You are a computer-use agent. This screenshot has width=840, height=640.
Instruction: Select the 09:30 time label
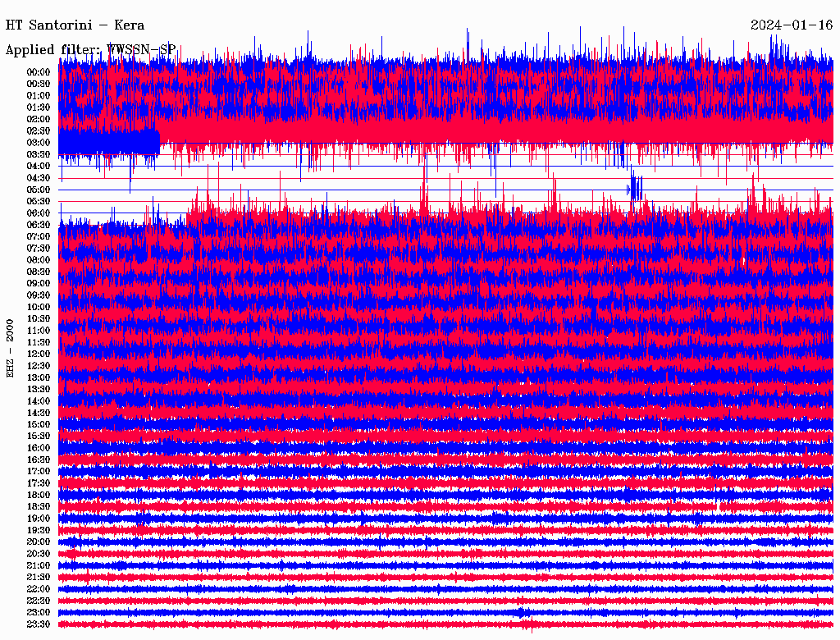[39, 295]
